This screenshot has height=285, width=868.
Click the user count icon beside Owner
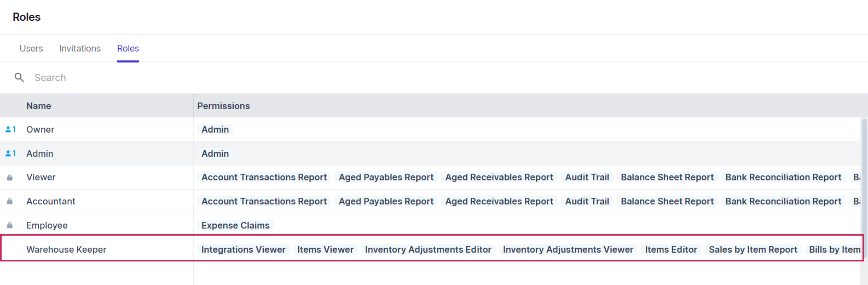tap(10, 130)
